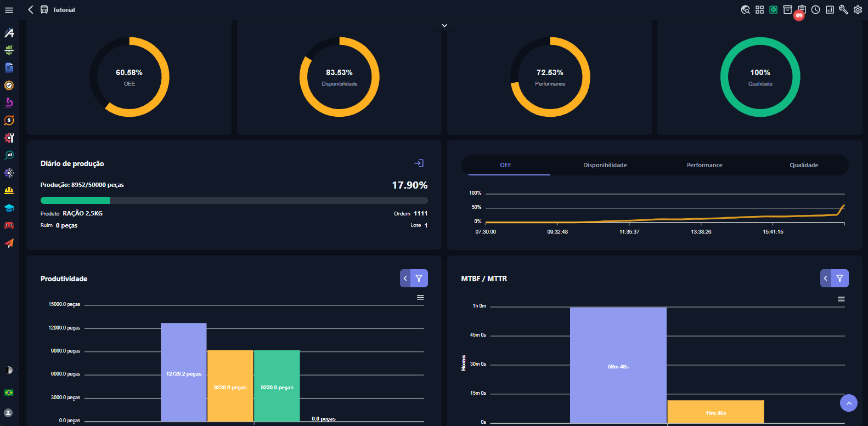Image resolution: width=868 pixels, height=426 pixels.
Task: Click the Ruim 0 peças value
Action: [66, 225]
